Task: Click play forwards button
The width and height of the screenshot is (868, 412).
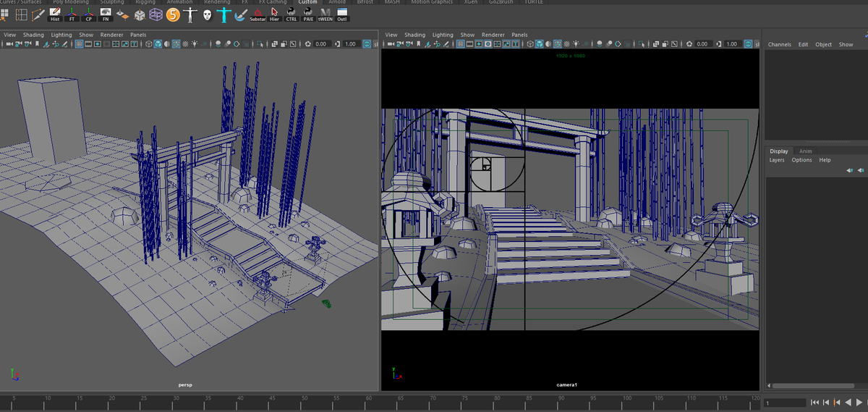Action: coord(859,403)
